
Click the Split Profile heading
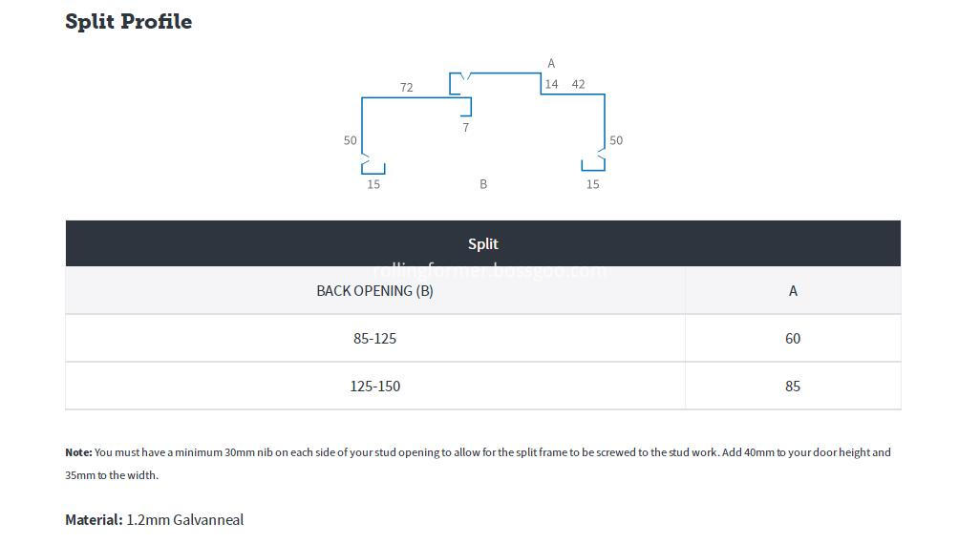point(128,21)
